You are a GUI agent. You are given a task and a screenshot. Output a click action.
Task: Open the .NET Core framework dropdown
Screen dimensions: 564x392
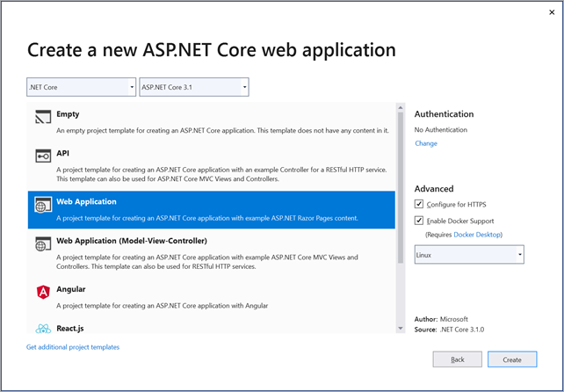pos(82,87)
